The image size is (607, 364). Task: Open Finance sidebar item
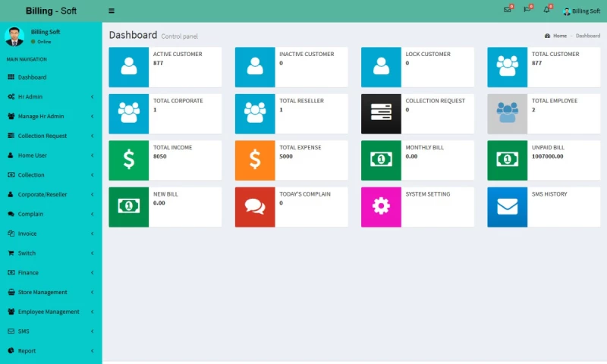click(51, 272)
